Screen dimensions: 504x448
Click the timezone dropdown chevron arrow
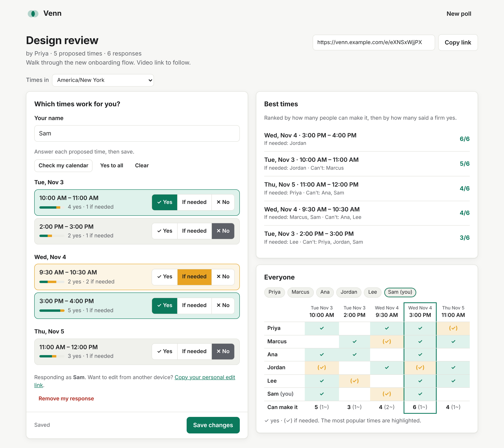point(150,80)
